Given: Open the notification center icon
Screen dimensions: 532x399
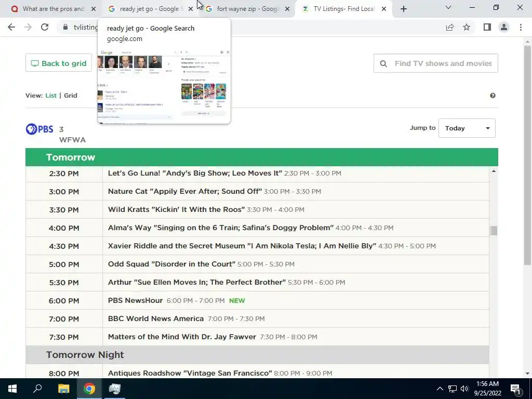Looking at the screenshot, I should (515, 389).
